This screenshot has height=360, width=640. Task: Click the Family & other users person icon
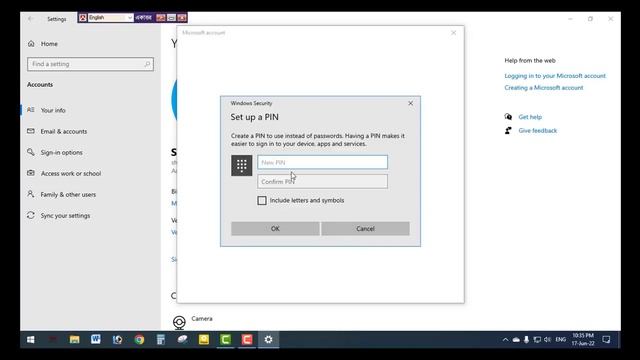coord(31,194)
